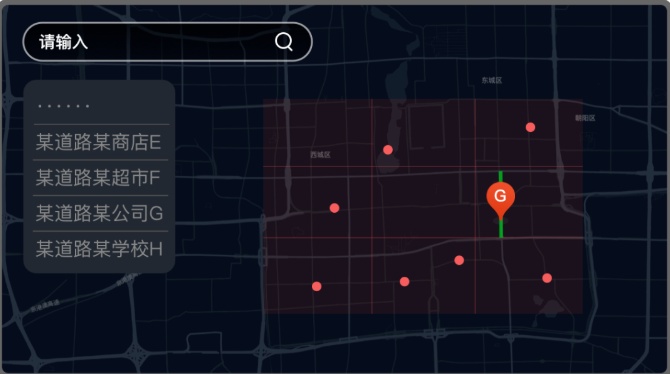Click the 东城区 district label
Viewport: 670px width, 374px height.
coord(492,80)
